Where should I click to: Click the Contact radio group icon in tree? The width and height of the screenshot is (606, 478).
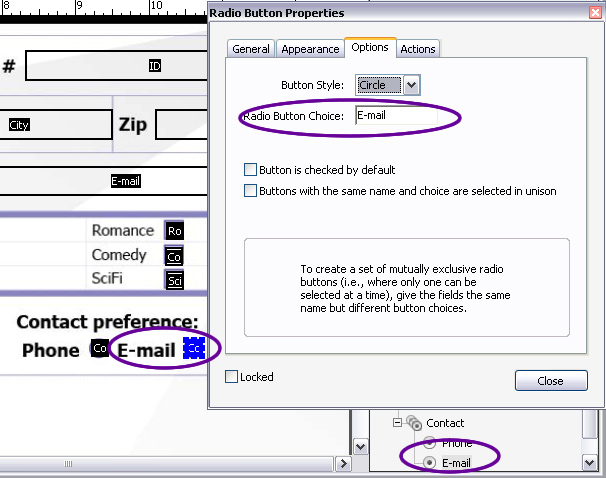point(413,423)
